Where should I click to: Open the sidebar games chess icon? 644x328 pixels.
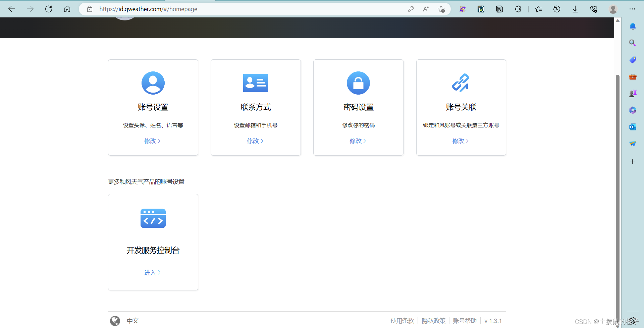click(x=633, y=94)
